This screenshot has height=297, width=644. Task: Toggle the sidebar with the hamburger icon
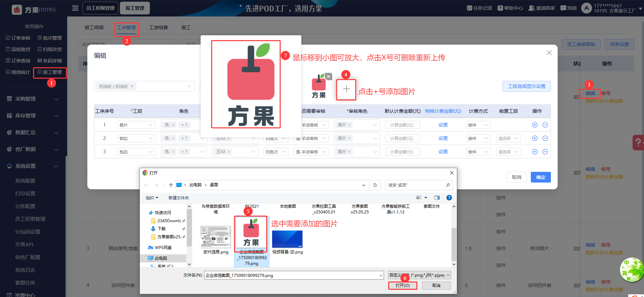click(x=75, y=8)
